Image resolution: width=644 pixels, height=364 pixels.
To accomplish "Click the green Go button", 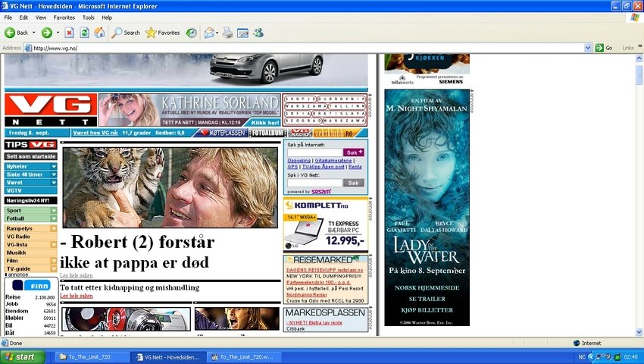I will [x=604, y=48].
